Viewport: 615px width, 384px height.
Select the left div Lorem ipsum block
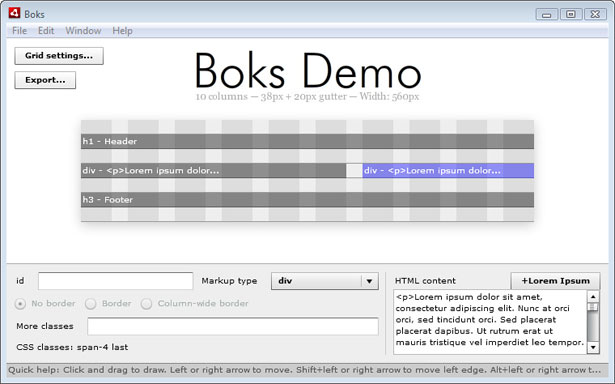click(213, 171)
